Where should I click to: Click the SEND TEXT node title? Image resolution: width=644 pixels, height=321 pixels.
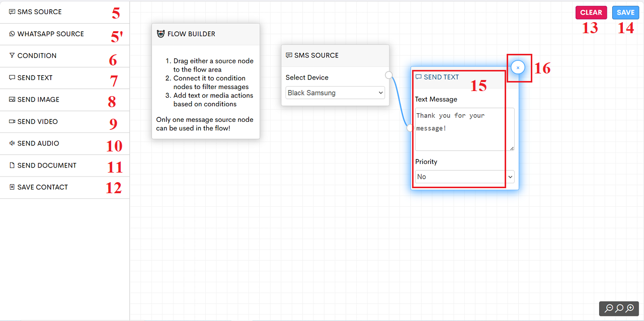(x=441, y=77)
